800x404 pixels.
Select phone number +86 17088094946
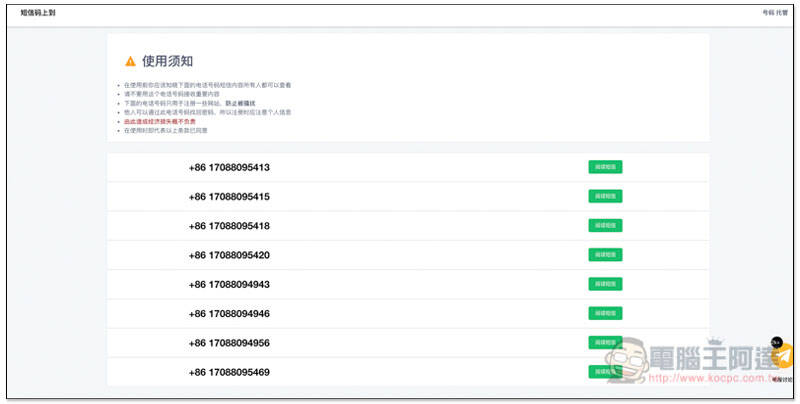click(x=229, y=313)
